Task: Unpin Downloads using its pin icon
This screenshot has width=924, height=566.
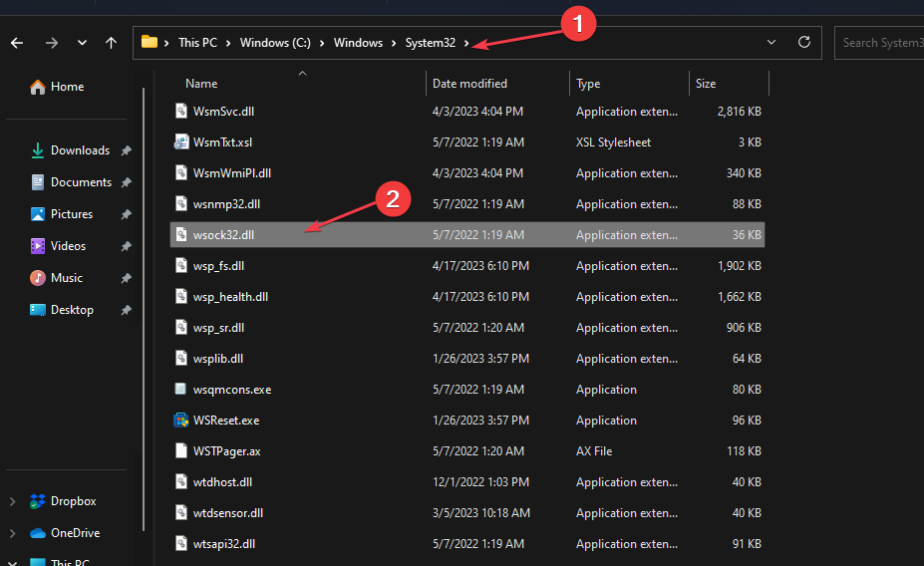Action: (126, 150)
